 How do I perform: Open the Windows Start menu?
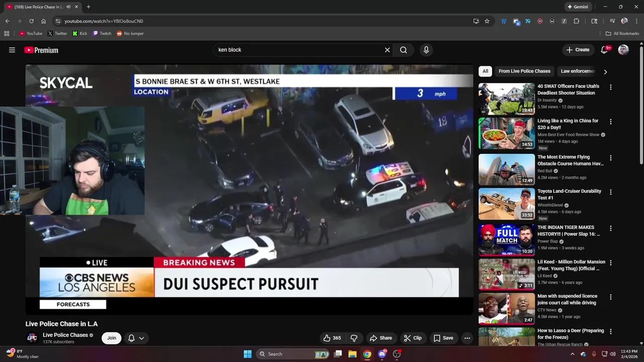coord(248,354)
